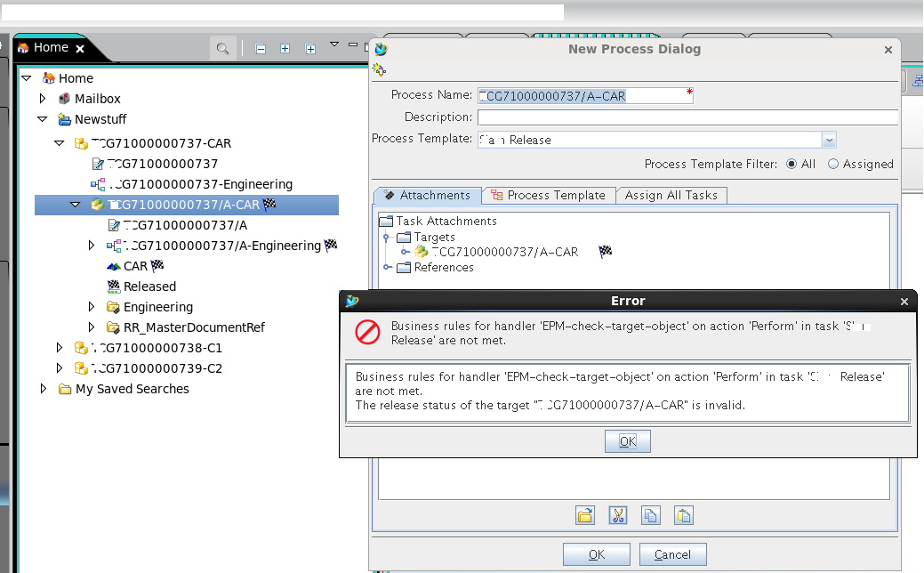Click the checkered flag beside CAR item
924x573 pixels.
[157, 265]
